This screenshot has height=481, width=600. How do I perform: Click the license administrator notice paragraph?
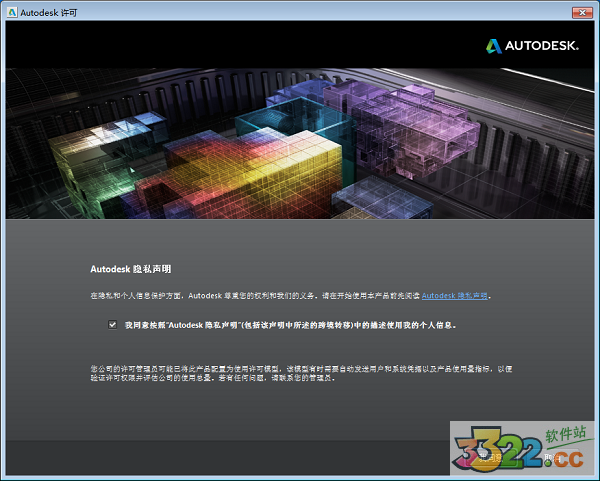point(300,372)
